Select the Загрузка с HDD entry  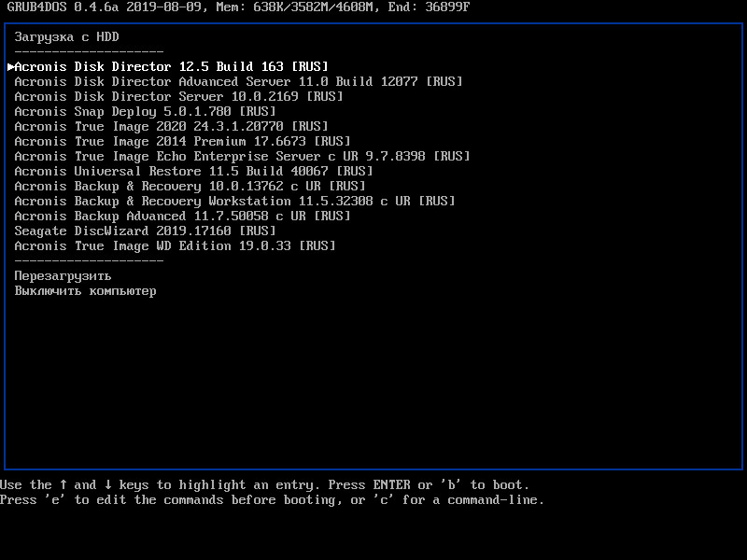click(66, 37)
